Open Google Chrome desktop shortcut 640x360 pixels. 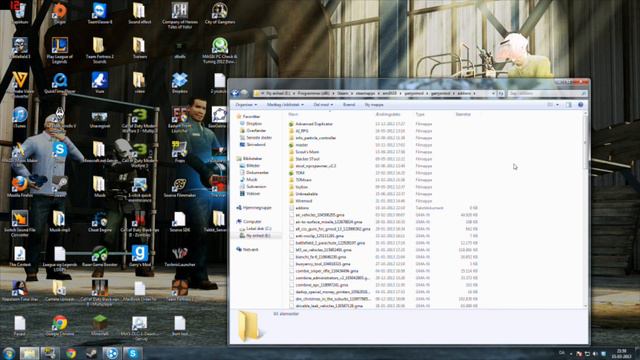tap(60, 326)
